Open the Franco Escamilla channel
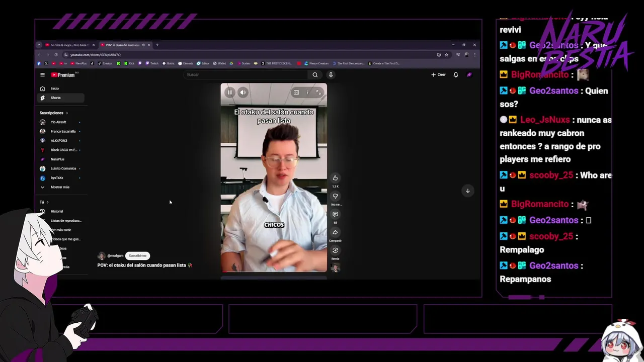644x362 pixels. click(61, 132)
